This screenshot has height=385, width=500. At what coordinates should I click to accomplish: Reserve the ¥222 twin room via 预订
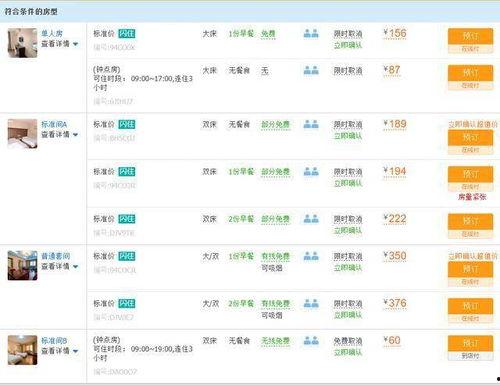tap(470, 222)
